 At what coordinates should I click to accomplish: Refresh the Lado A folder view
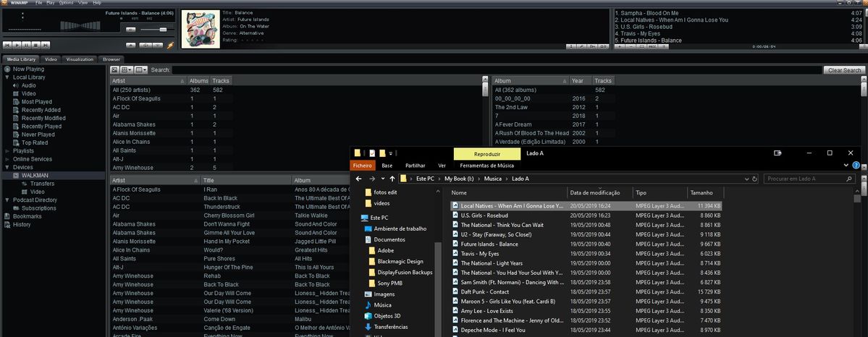755,179
